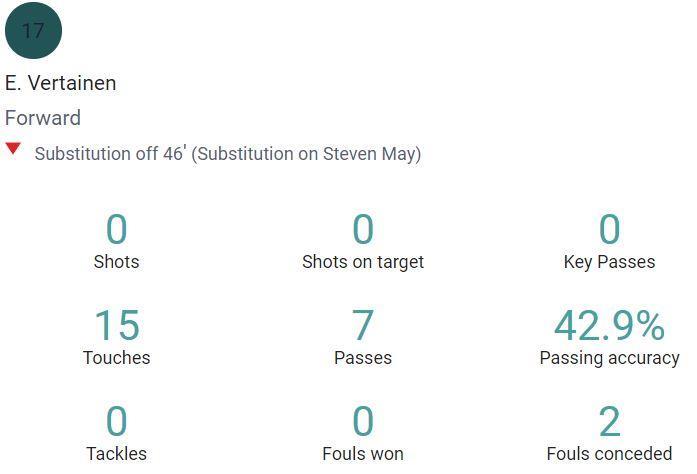Screen dimensions: 697x474
Task: Select the player name E. Vertainen
Action: pos(60,83)
